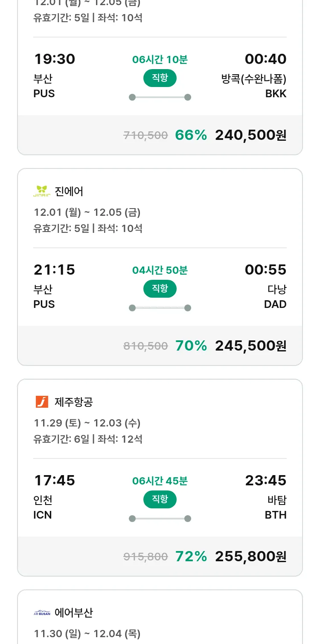This screenshot has height=644, width=320.
Task: Tap the 70% discount label
Action: [x=191, y=346]
